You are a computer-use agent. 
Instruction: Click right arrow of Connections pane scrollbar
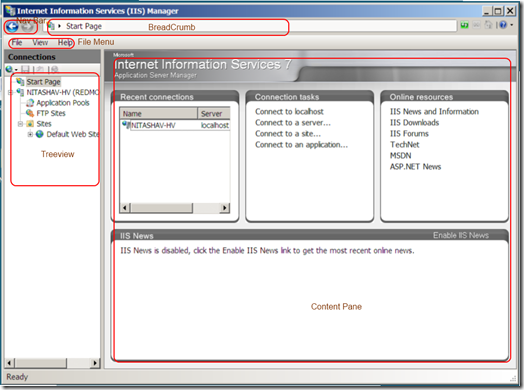95,363
